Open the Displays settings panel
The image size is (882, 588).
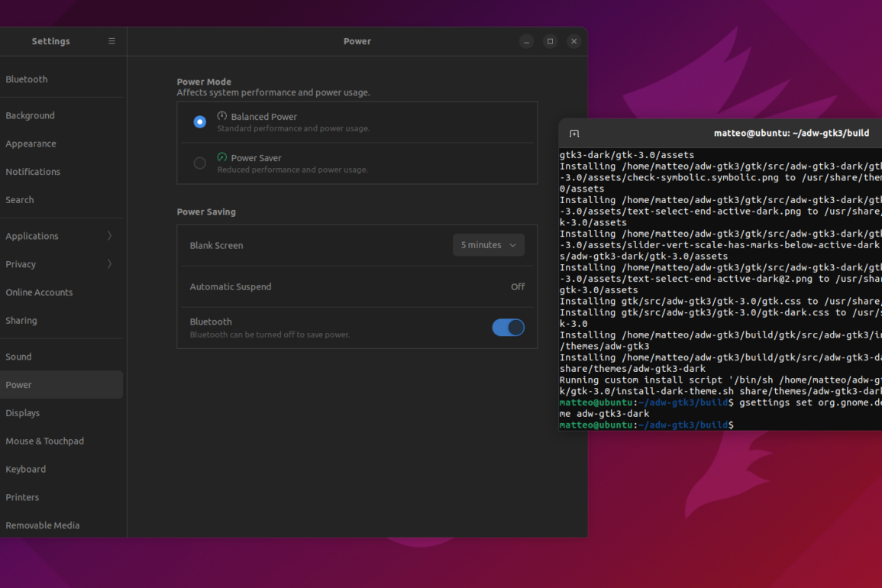(x=23, y=413)
